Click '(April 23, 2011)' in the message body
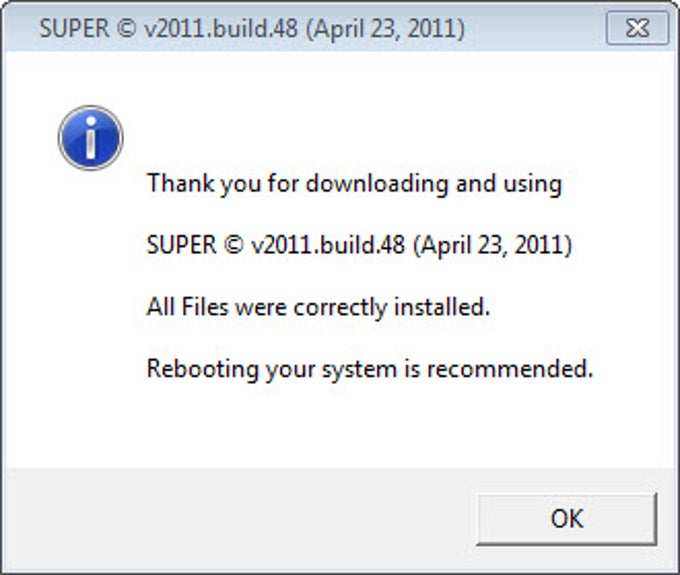The image size is (680, 575). tap(493, 245)
